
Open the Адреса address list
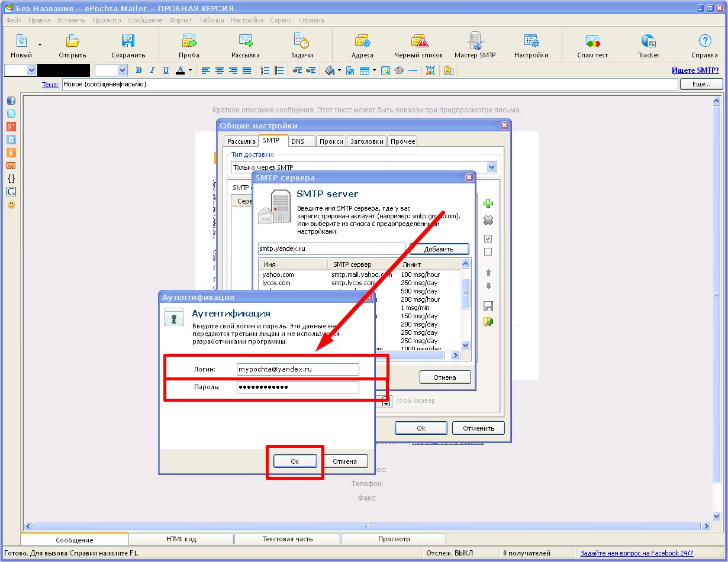click(x=362, y=46)
